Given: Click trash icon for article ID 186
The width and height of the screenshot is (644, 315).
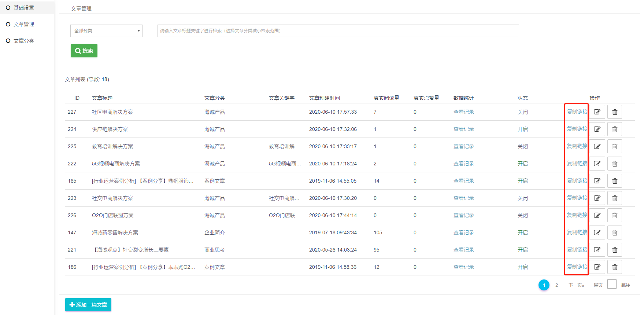Looking at the screenshot, I should pos(615,267).
